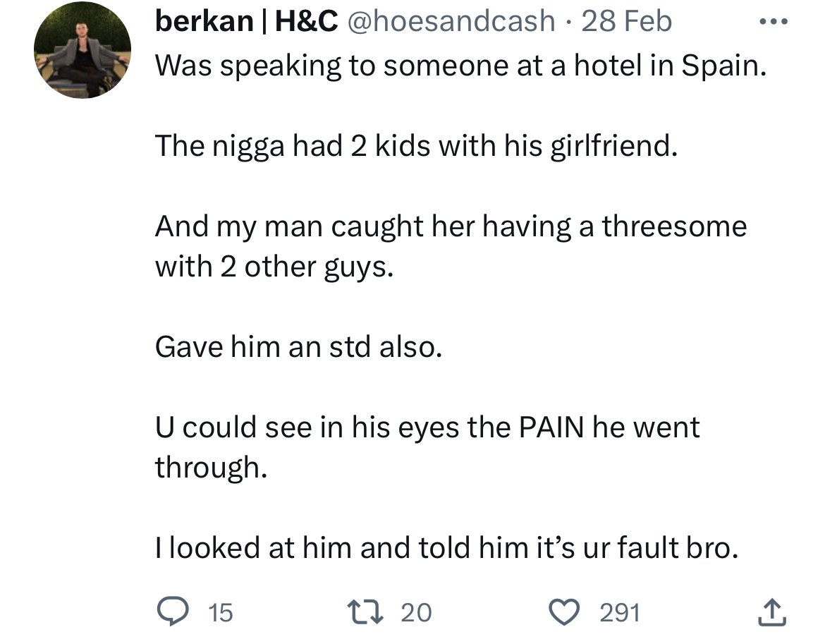Select the line mentioning hotel in Spain
The image size is (825, 644).
(x=460, y=66)
